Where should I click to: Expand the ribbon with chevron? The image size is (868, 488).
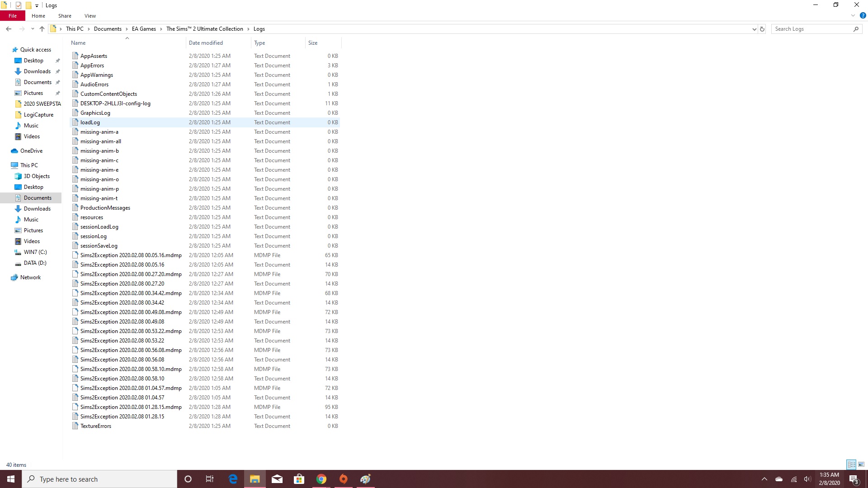tap(853, 15)
